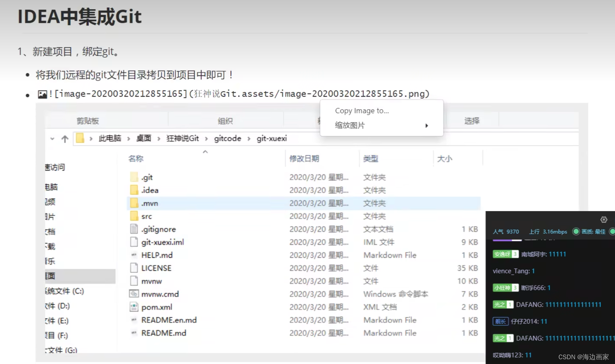
Task: Expand the chevron after 桌面 in path
Action: [x=159, y=139]
